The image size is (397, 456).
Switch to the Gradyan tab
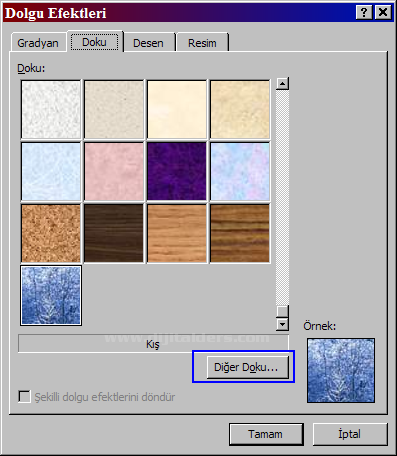[38, 43]
